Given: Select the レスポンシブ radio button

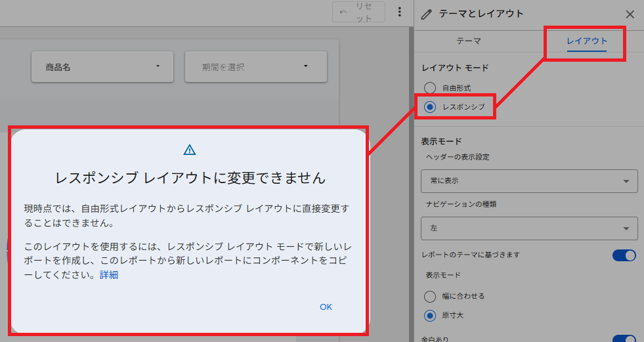Looking at the screenshot, I should [x=430, y=107].
